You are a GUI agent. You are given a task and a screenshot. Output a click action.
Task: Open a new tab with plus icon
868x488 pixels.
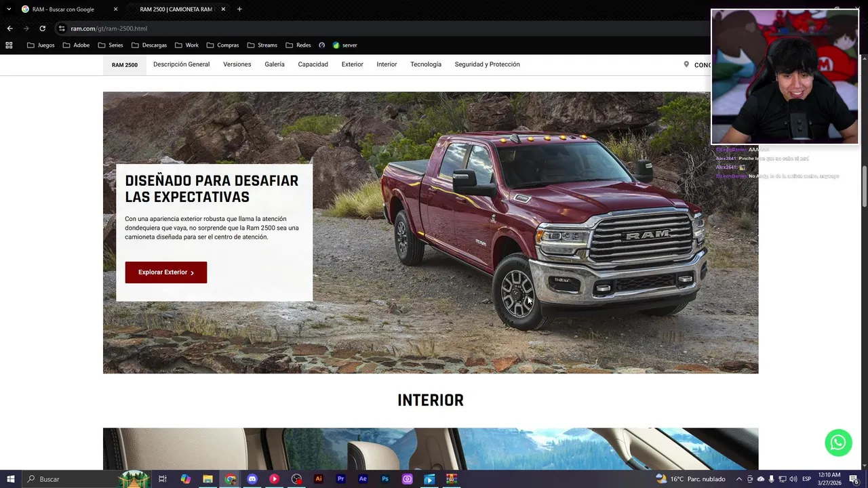(x=239, y=9)
